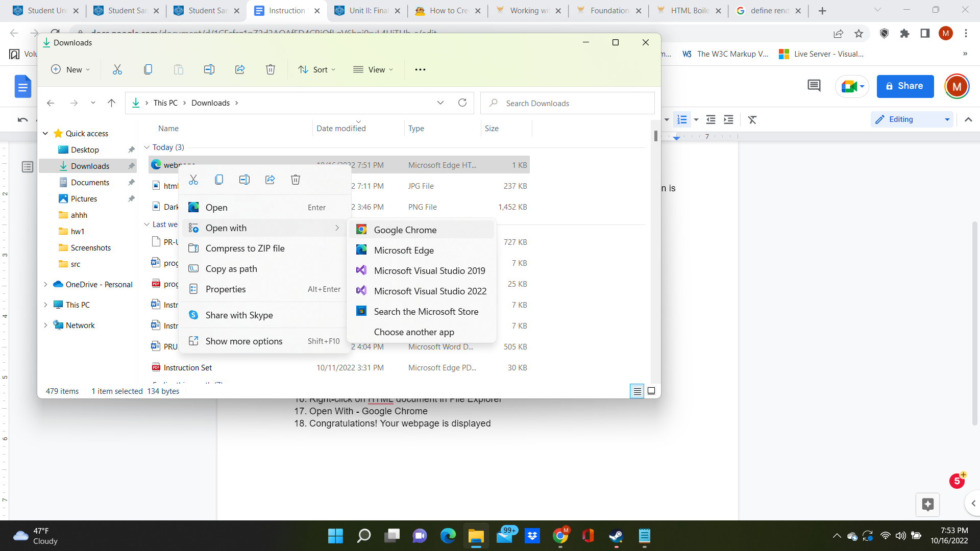The width and height of the screenshot is (980, 551).
Task: Refresh the Downloads folder
Action: (462, 103)
